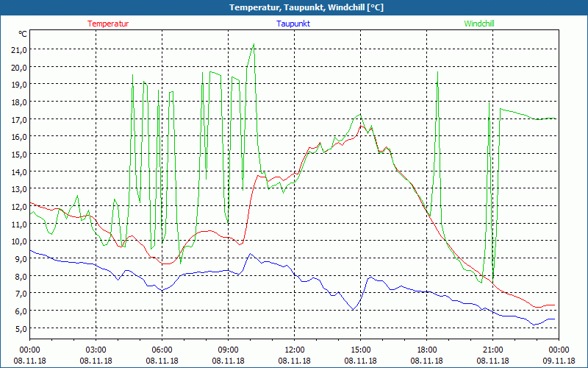Click the 06:00 time axis marker
This screenshot has height=368, width=588.
click(x=162, y=350)
